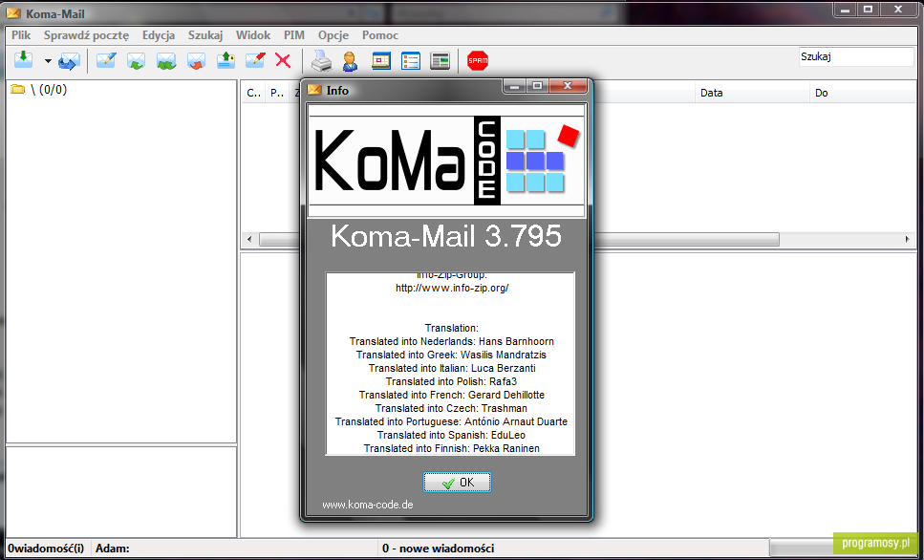This screenshot has width=924, height=560.
Task: Minimize the Info dialog window
Action: click(514, 86)
